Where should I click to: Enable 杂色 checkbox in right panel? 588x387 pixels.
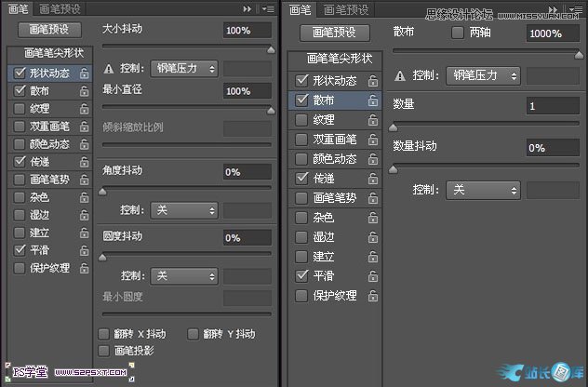click(x=301, y=218)
